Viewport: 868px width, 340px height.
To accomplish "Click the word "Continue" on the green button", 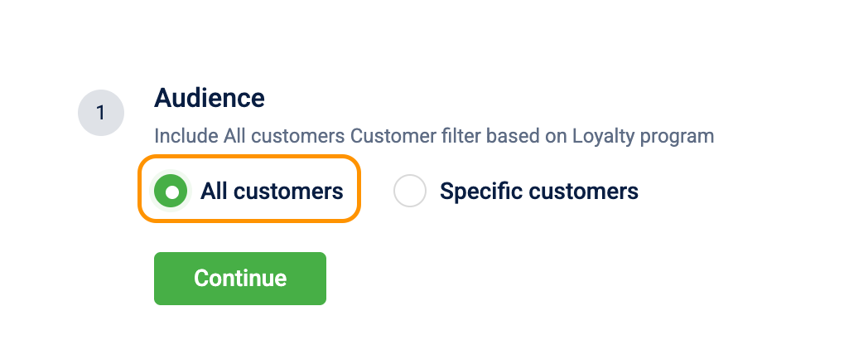I will tap(240, 279).
